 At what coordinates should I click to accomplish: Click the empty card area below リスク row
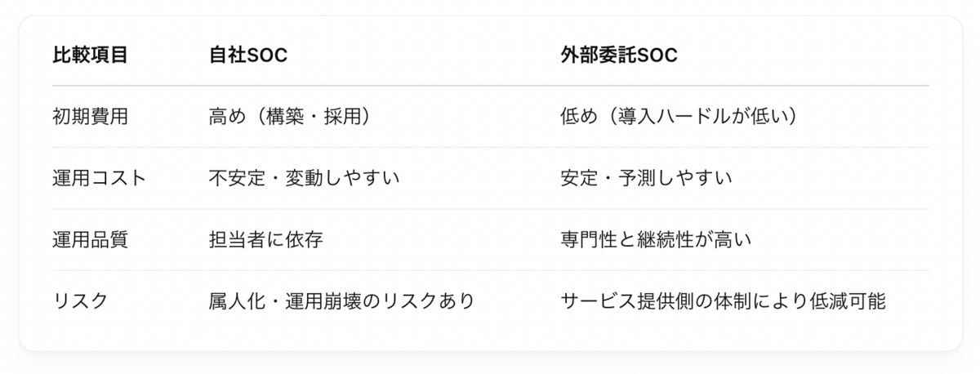(490, 336)
